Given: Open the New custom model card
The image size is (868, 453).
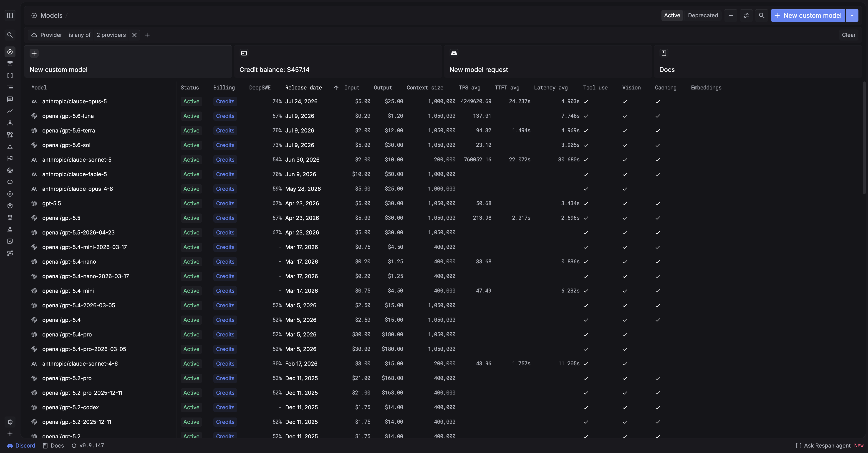Looking at the screenshot, I should pyautogui.click(x=128, y=61).
